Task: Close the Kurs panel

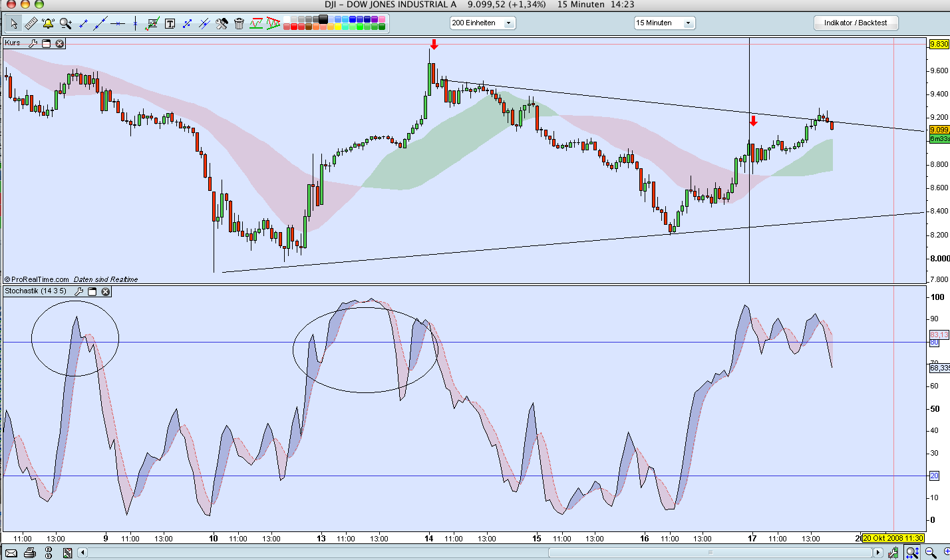Action: (60, 43)
